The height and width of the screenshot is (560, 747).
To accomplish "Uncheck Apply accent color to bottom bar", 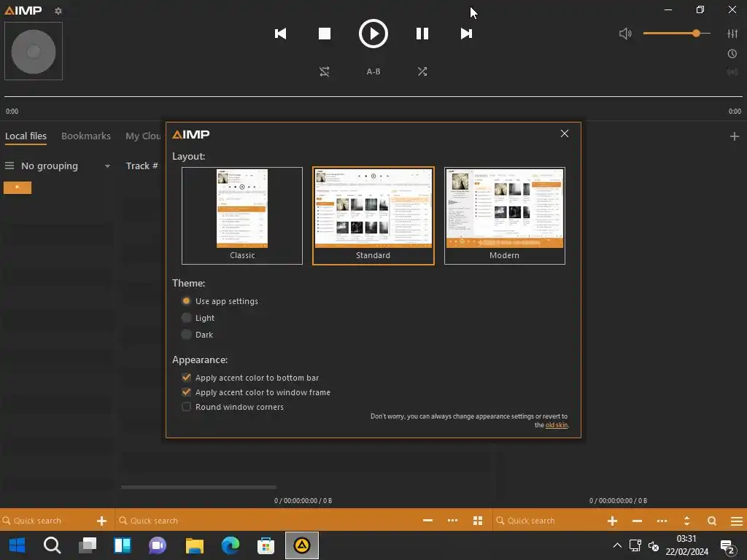I will tap(186, 377).
